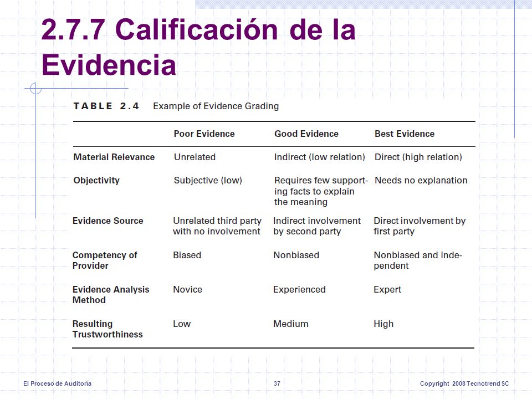The image size is (532, 399).
Task: Click 'Unrelated third party with no involvement'
Action: (x=217, y=226)
